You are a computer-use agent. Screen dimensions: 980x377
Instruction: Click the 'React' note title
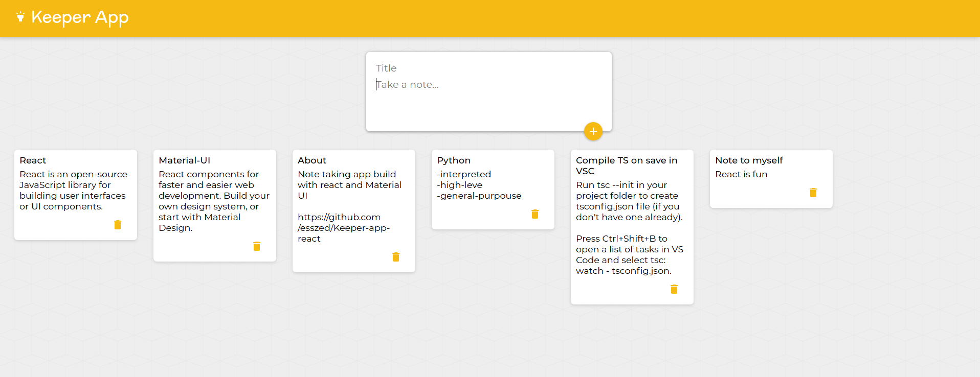[x=33, y=160]
